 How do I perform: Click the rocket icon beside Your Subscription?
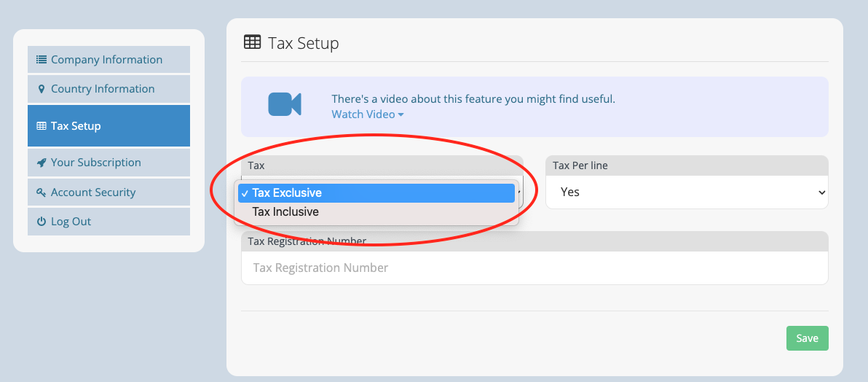click(42, 163)
